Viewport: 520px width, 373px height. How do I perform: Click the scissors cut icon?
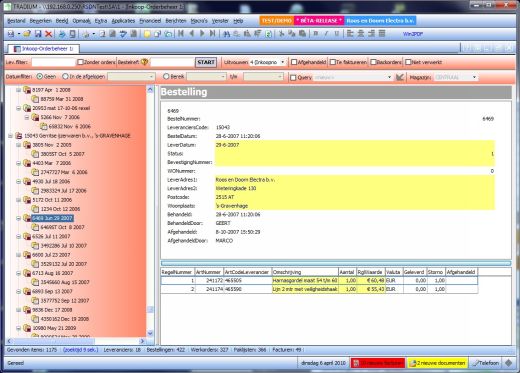click(x=281, y=34)
